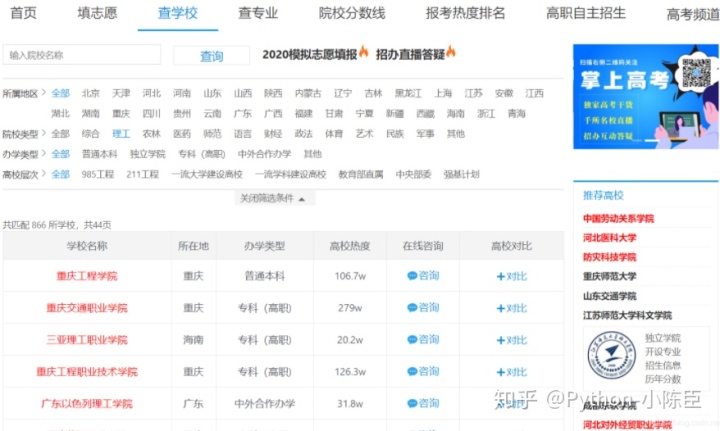Select 独立学院 under 办学类型
The width and height of the screenshot is (720, 431).
[147, 154]
